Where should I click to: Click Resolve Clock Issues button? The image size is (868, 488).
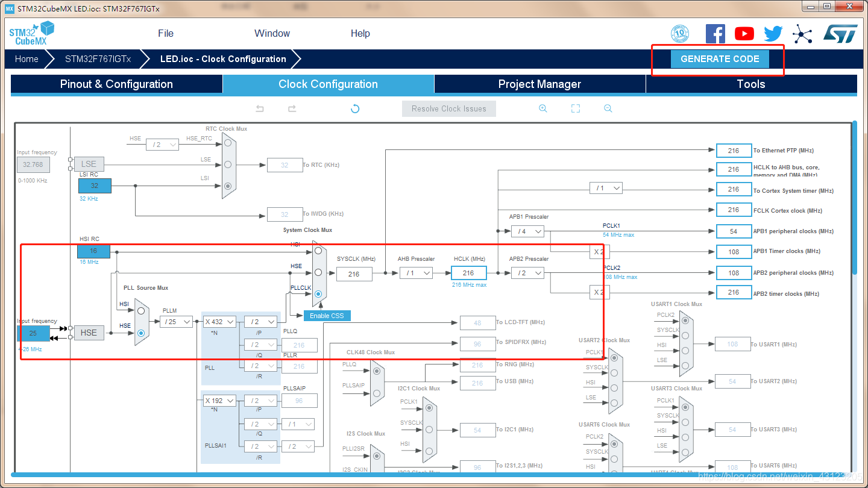(448, 109)
